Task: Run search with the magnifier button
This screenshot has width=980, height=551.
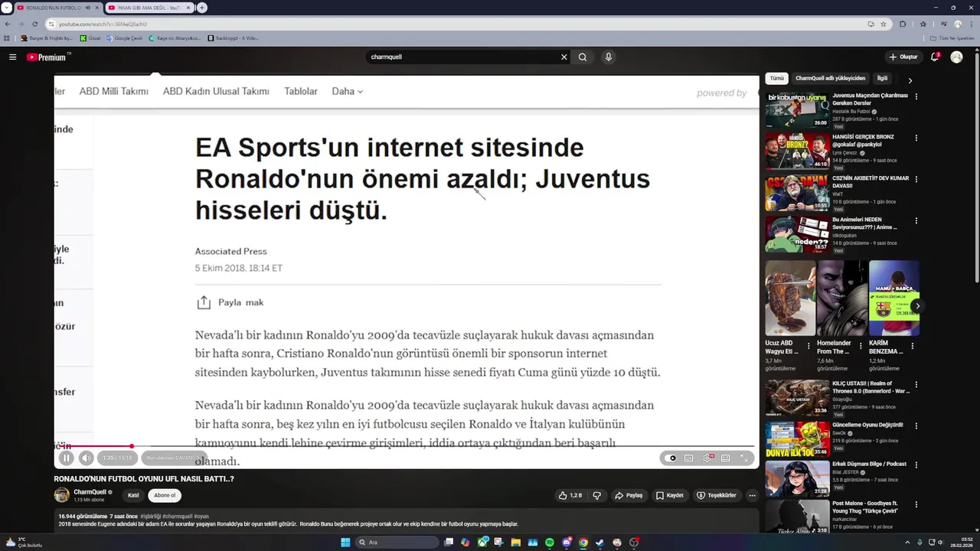Action: 583,57
